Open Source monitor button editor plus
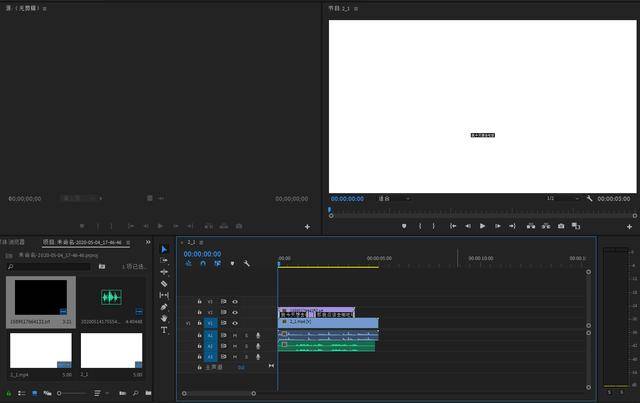Screen dimensions: 640x403 tap(307, 227)
